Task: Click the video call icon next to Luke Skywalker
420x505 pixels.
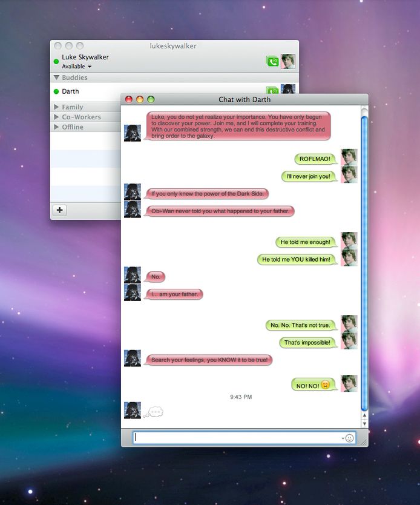Action: [272, 61]
